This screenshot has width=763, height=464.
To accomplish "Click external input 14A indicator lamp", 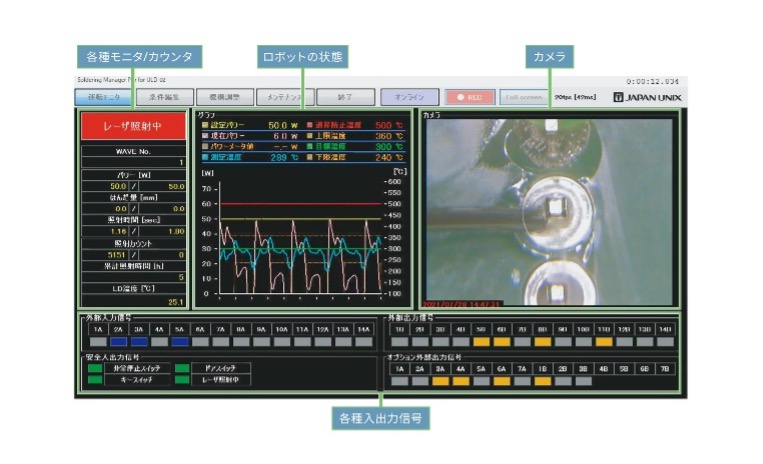I will pyautogui.click(x=363, y=342).
